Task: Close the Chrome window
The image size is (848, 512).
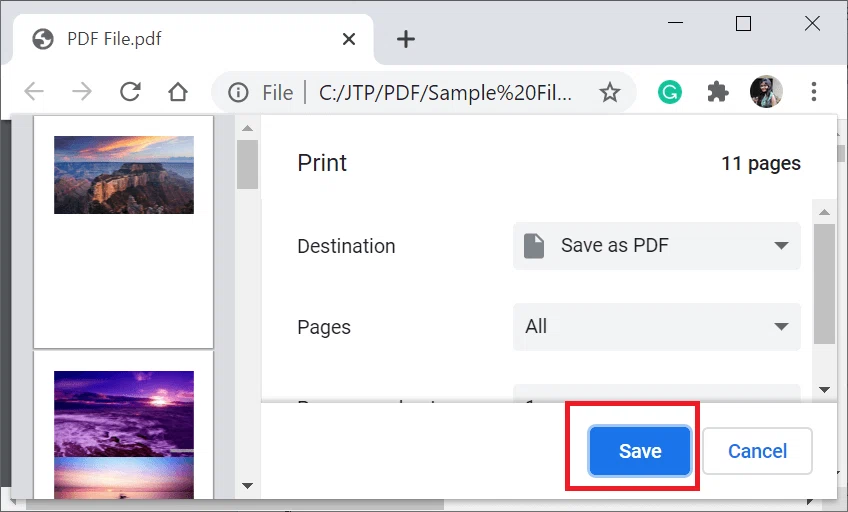Action: tap(812, 23)
